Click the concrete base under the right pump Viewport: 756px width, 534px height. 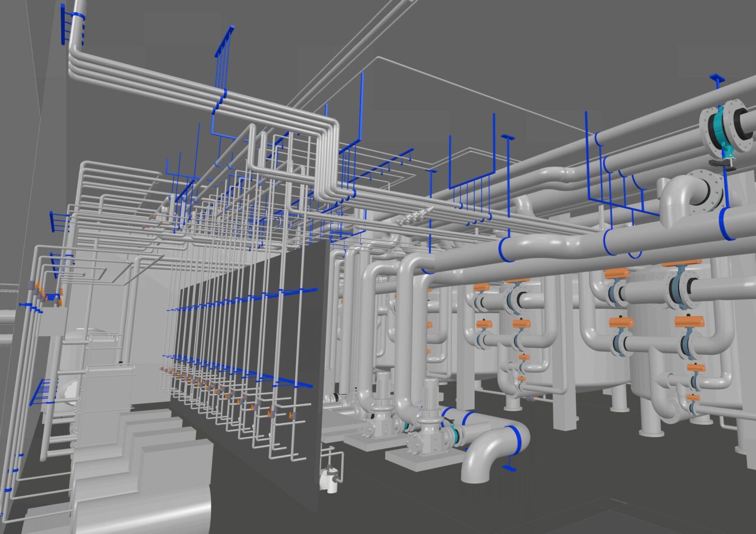pos(424,457)
